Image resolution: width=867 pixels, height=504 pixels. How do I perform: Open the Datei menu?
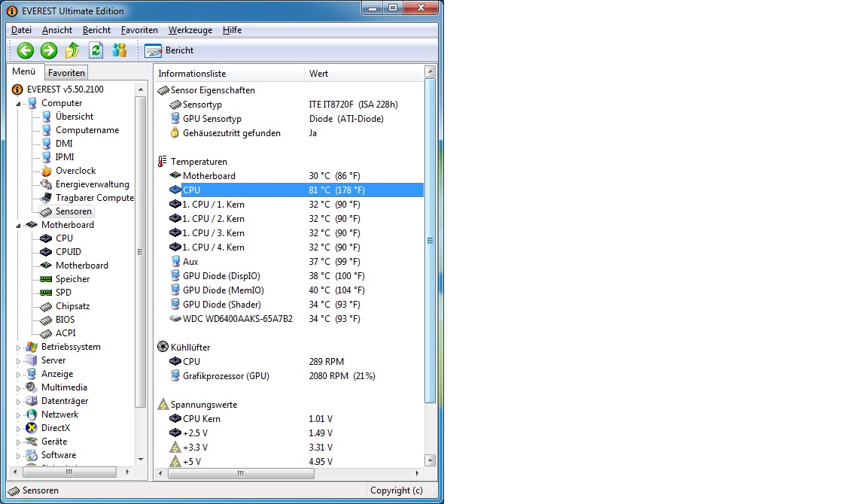pos(21,30)
